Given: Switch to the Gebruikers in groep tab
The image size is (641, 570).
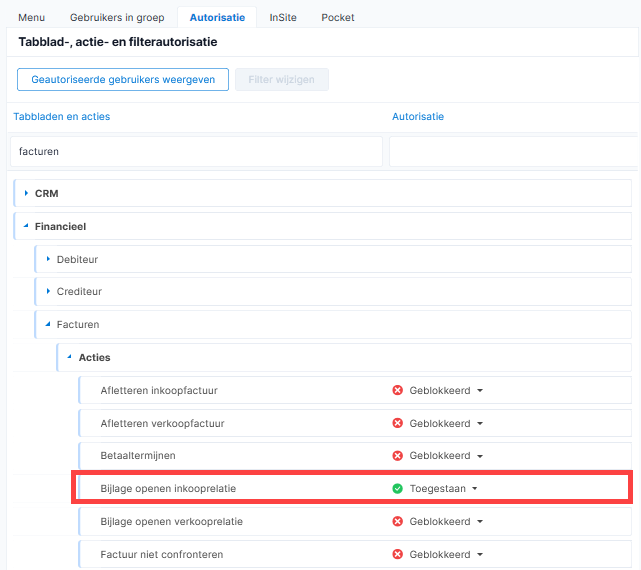Looking at the screenshot, I should click(117, 18).
